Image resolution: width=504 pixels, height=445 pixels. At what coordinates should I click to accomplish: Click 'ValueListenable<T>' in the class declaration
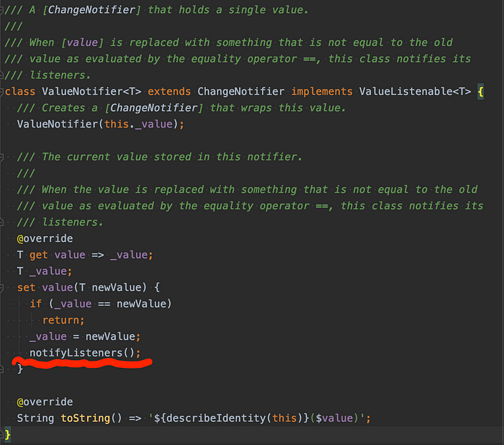(415, 91)
